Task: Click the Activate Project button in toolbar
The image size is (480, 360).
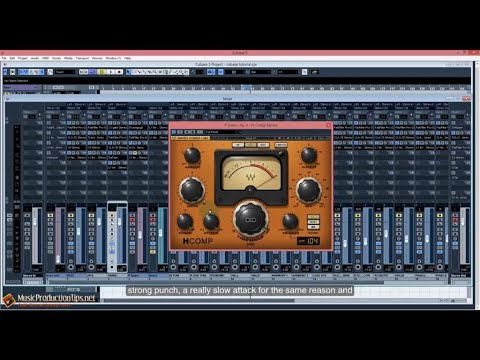Action: [x=6, y=72]
